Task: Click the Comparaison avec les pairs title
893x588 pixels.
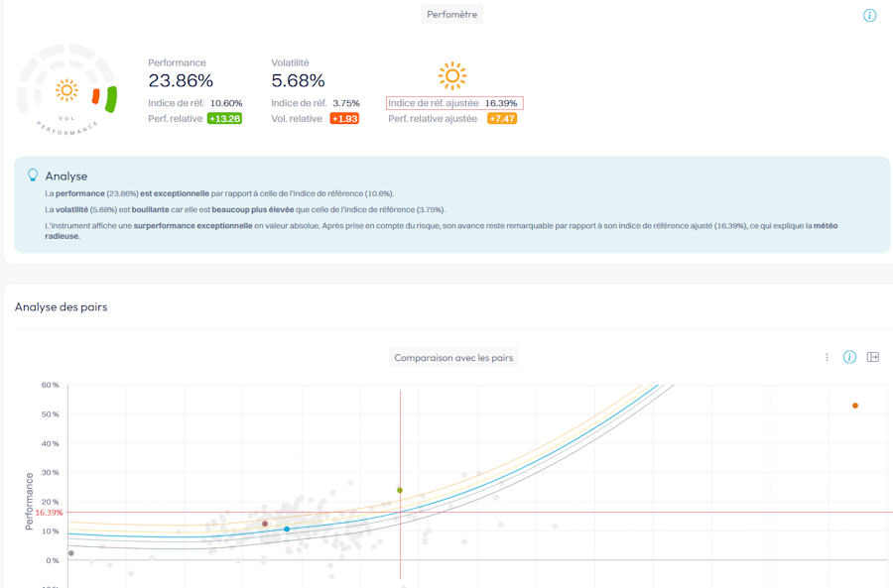Action: click(453, 358)
